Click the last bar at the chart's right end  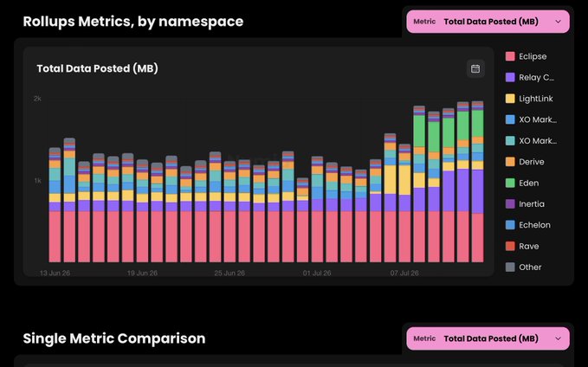coord(477,182)
